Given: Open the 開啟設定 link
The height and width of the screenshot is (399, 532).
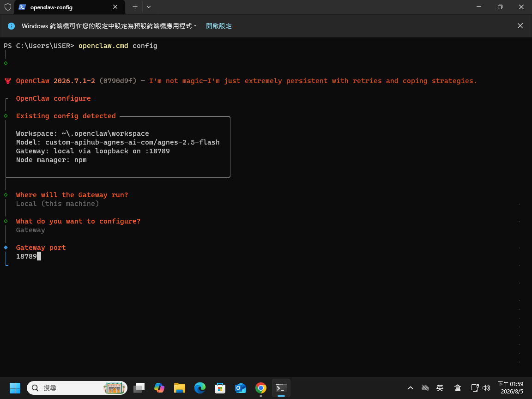Looking at the screenshot, I should coord(219,26).
